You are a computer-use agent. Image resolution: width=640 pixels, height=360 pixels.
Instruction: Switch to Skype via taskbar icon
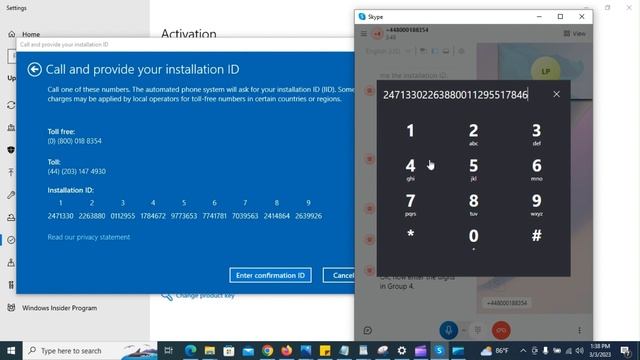click(x=439, y=351)
